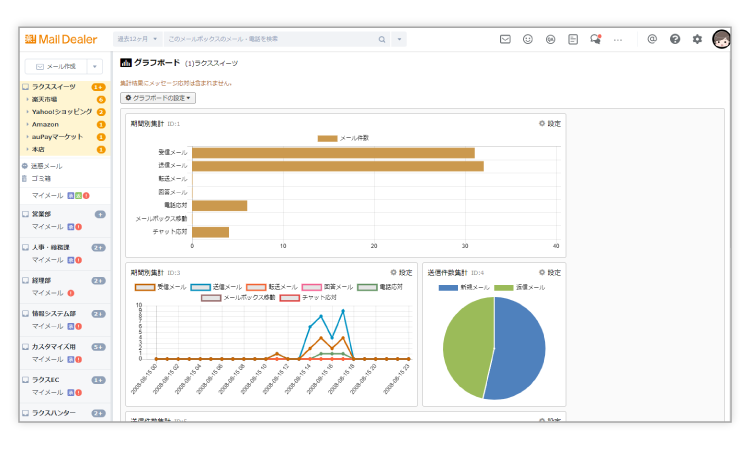This screenshot has width=750, height=450.
Task: Click mailbox icon beside ラクススイーツ
Action: coord(25,87)
